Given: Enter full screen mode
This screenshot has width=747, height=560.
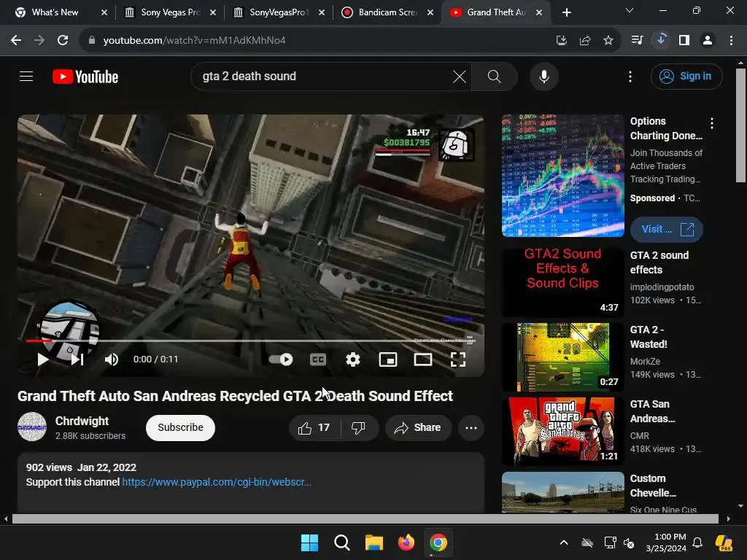Looking at the screenshot, I should coord(458,359).
